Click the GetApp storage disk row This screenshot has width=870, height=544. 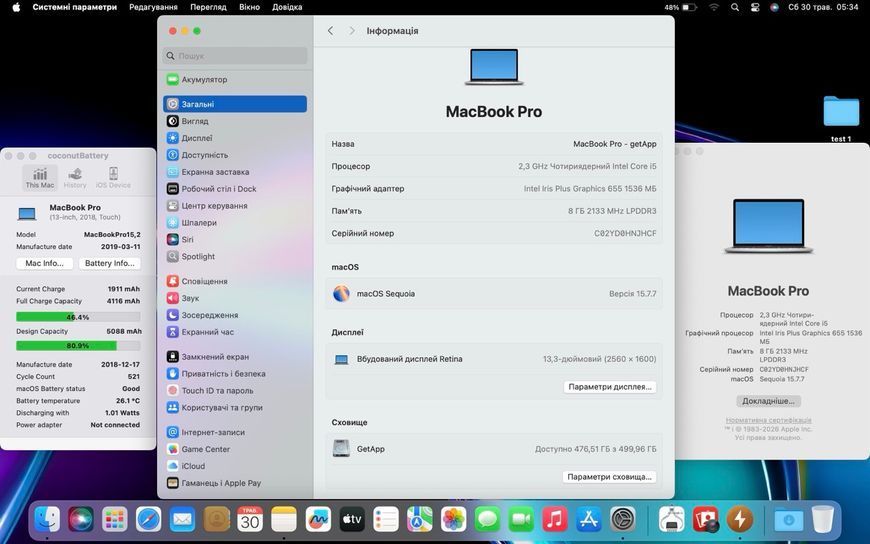coord(494,449)
